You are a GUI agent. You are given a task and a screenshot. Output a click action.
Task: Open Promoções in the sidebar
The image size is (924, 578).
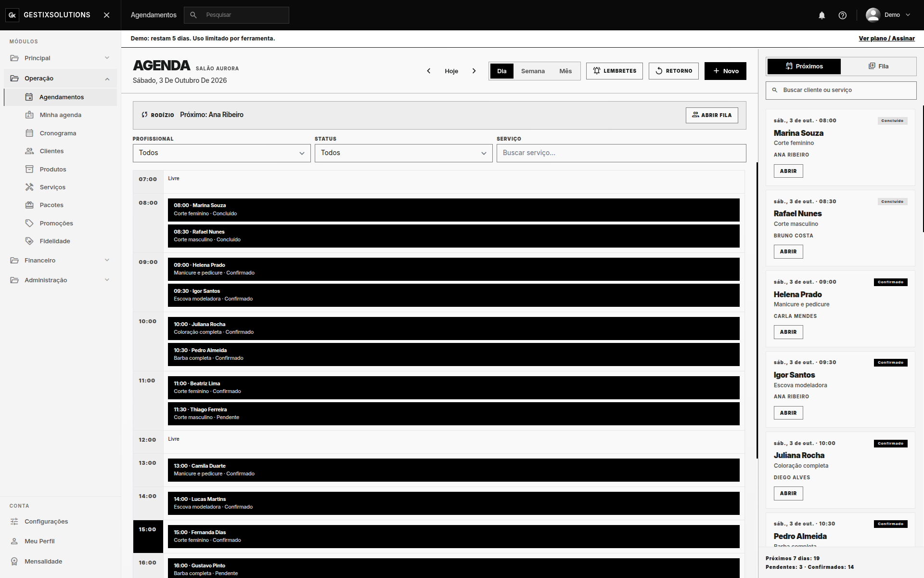click(60, 223)
